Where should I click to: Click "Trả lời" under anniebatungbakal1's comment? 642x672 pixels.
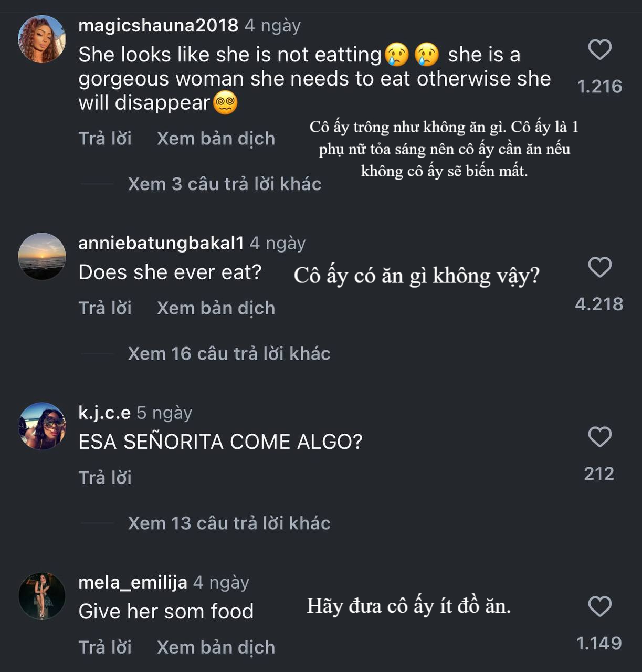pos(105,308)
